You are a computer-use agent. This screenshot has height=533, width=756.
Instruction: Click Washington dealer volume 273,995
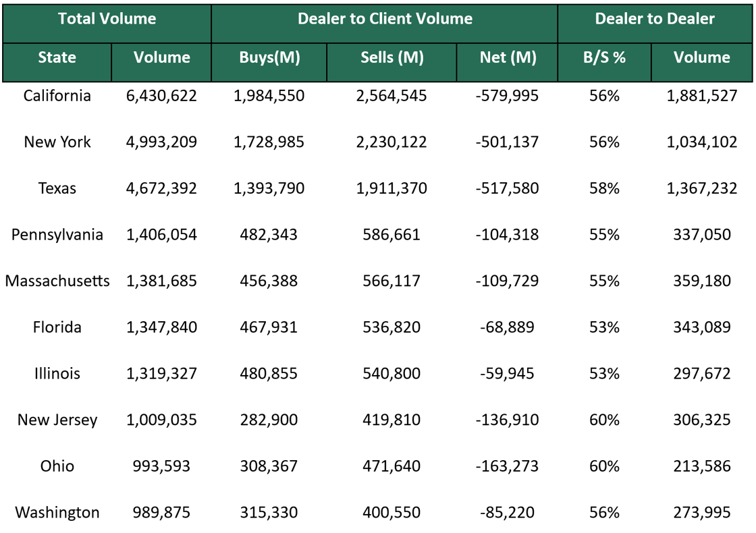click(702, 512)
